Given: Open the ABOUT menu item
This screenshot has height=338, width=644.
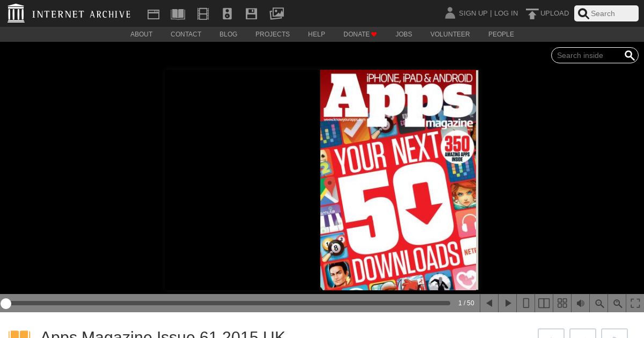Looking at the screenshot, I should tap(141, 34).
